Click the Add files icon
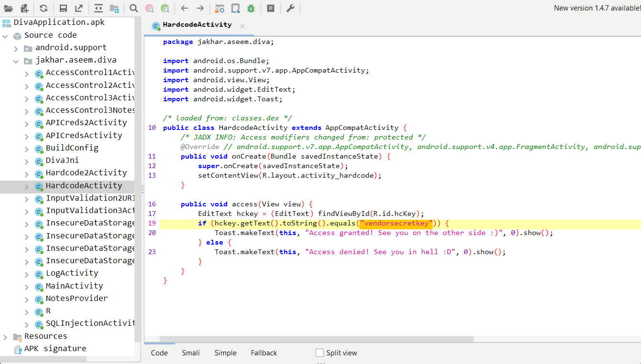The height and width of the screenshot is (364, 641). [24, 8]
